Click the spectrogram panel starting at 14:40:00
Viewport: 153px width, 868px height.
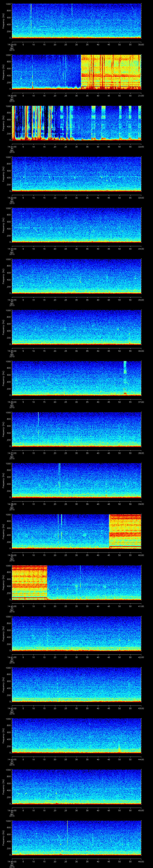tap(77, 582)
